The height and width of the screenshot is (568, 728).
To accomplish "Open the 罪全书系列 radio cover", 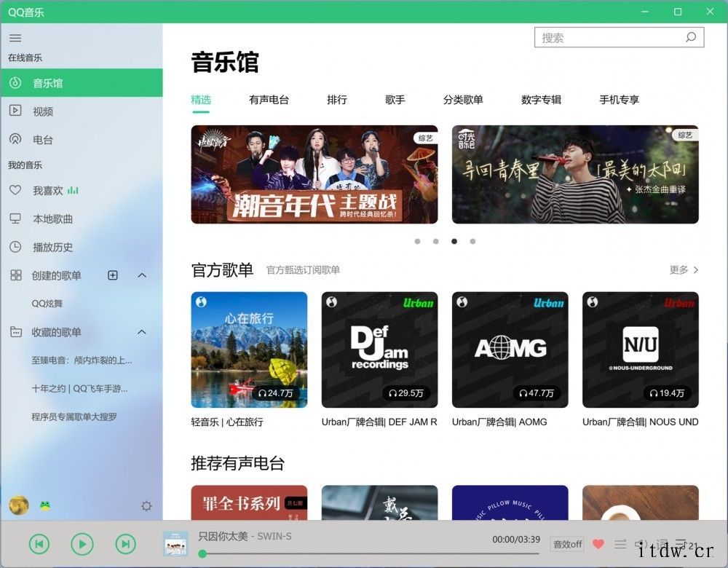I will (x=249, y=502).
